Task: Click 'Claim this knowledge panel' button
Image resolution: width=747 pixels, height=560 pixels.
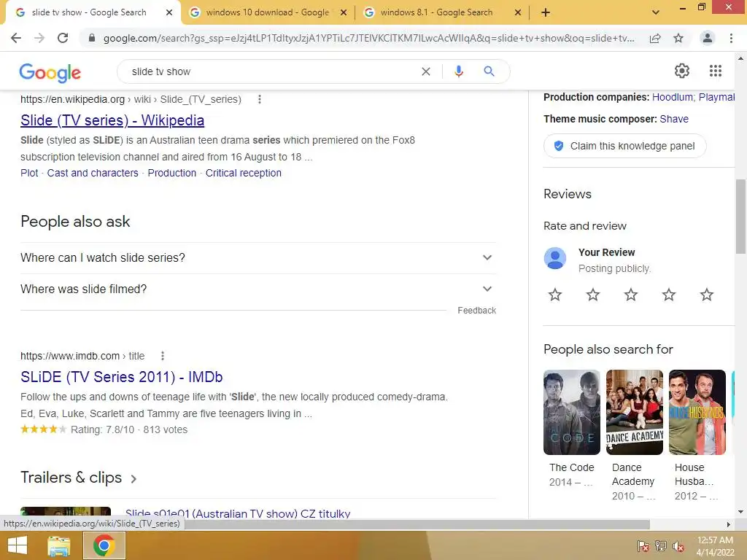Action: (624, 146)
